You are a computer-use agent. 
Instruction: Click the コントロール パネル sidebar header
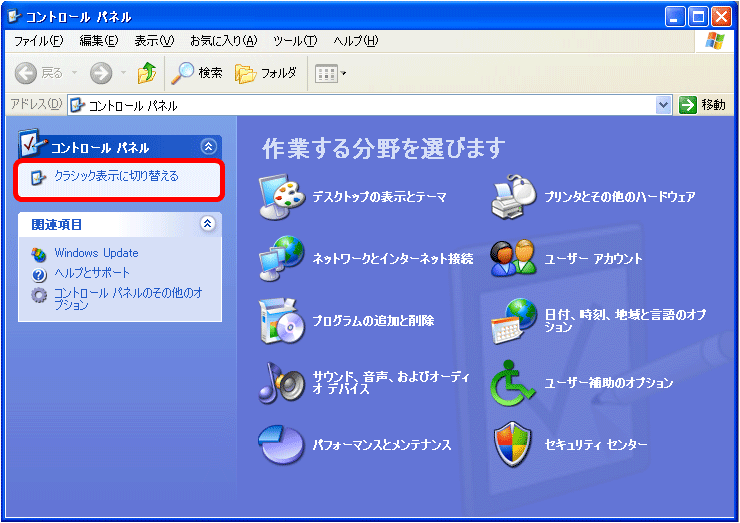[120, 147]
